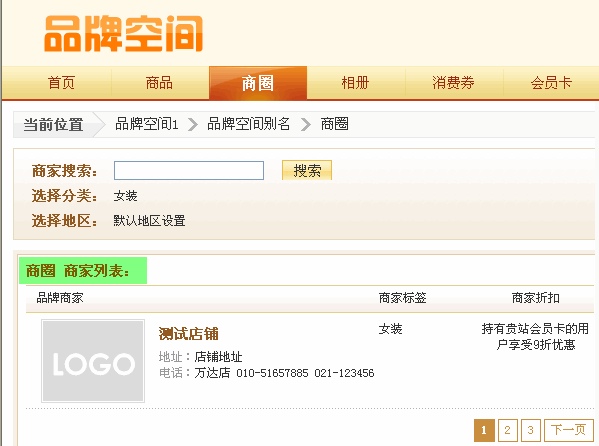Click the 下一页 next page button

[x=568, y=430]
